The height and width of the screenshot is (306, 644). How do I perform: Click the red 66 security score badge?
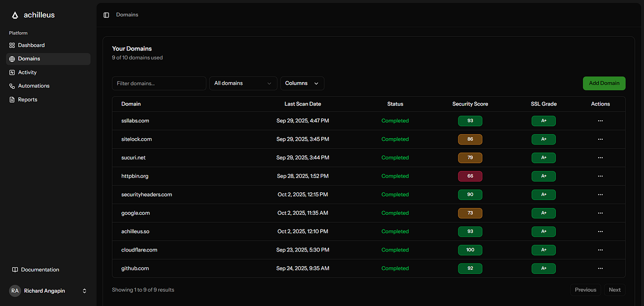click(x=470, y=176)
